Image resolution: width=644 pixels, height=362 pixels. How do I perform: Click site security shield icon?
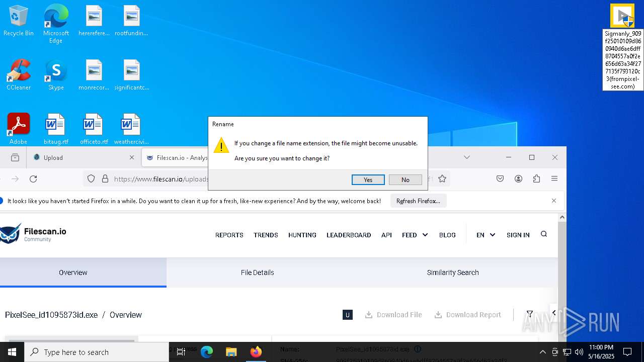pos(91,178)
